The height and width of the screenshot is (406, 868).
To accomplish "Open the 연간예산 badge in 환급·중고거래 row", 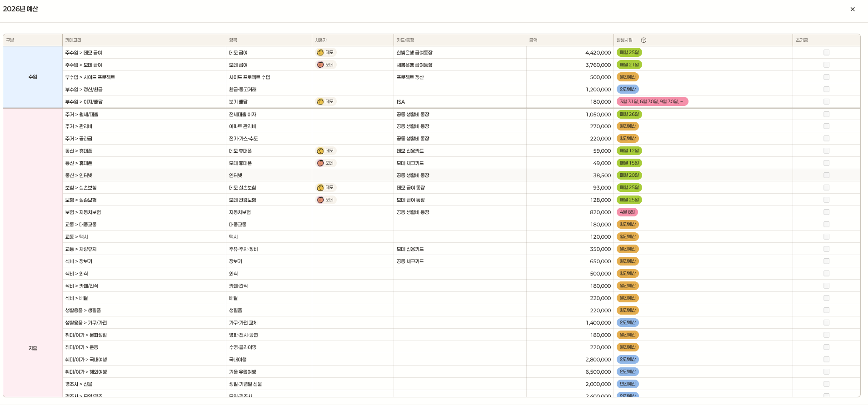I will pyautogui.click(x=628, y=90).
